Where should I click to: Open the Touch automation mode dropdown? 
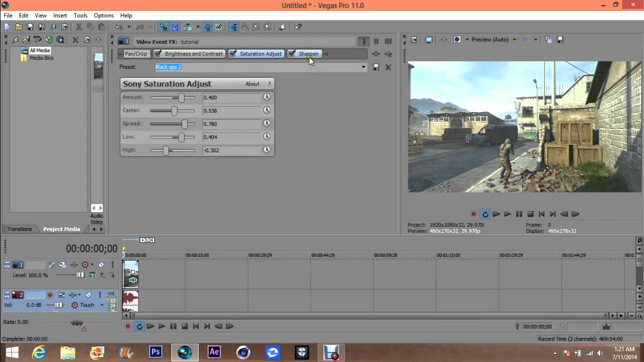[x=102, y=305]
